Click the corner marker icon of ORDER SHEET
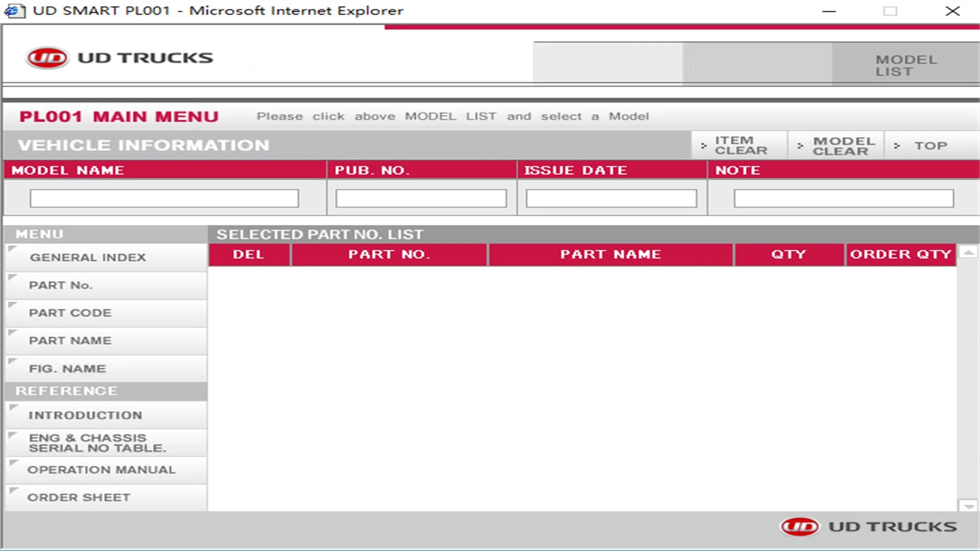This screenshot has height=551, width=980. click(x=13, y=490)
